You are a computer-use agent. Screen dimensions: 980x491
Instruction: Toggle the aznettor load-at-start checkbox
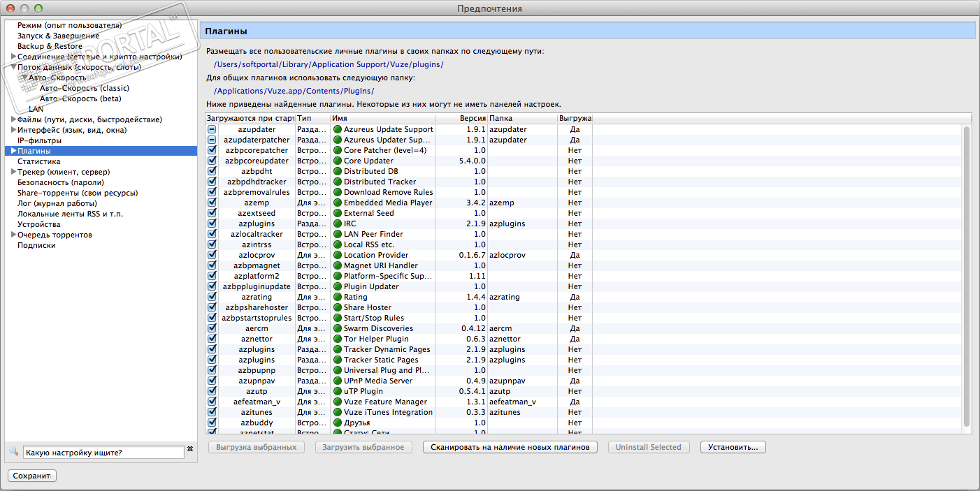(212, 339)
